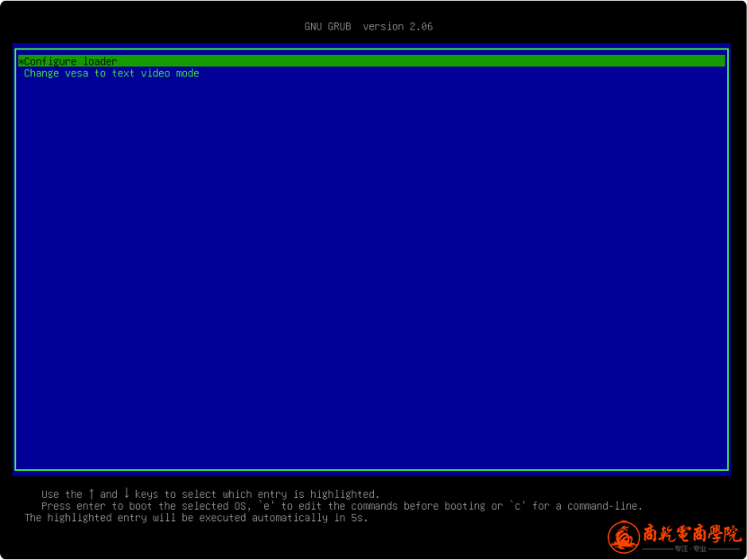Screen dimensions: 747x560
Task: Click the GNU GRUB version 2.06 title
Action: 369,27
